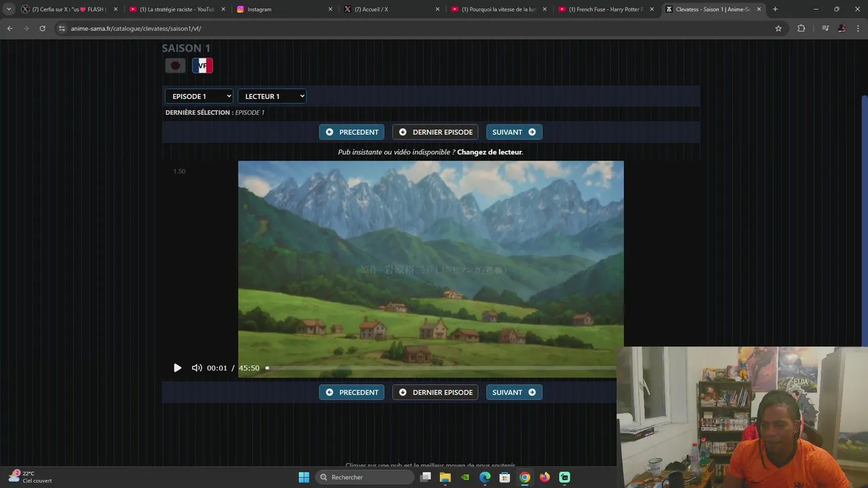Open the weather widget showing 22°C
The image size is (868, 488).
point(30,477)
